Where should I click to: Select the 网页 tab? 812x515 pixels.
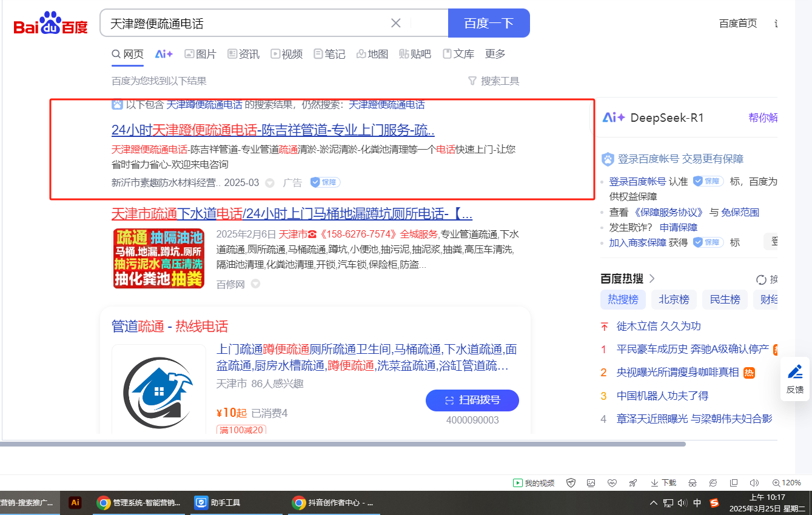point(127,54)
